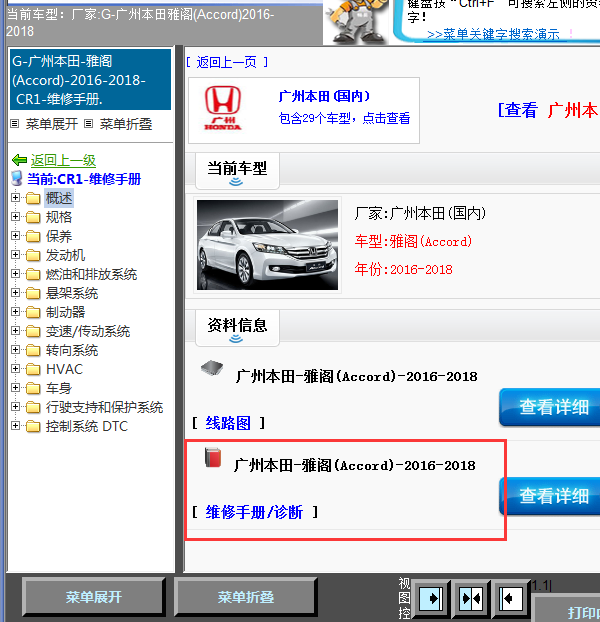Select 概述 in the tree
The height and width of the screenshot is (622, 600).
[x=59, y=198]
